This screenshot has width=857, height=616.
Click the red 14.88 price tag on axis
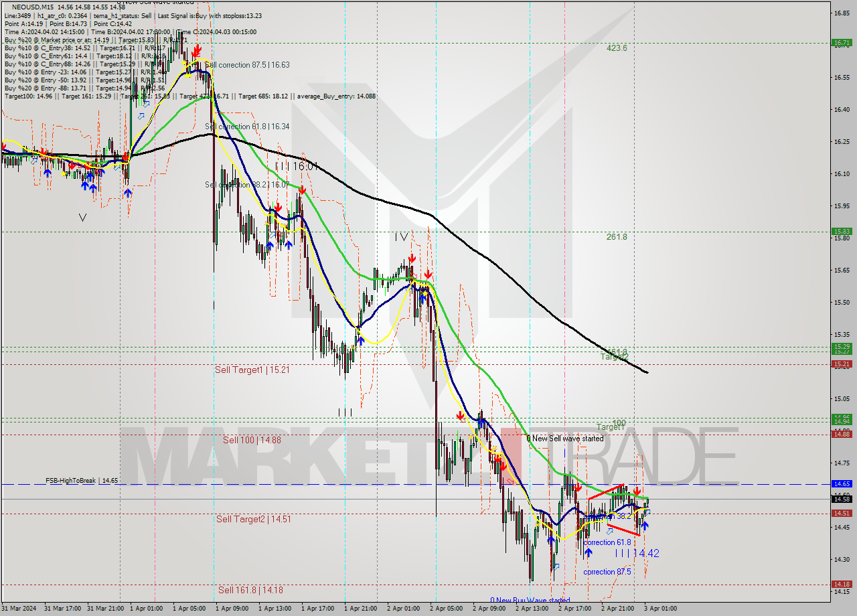[x=841, y=435]
